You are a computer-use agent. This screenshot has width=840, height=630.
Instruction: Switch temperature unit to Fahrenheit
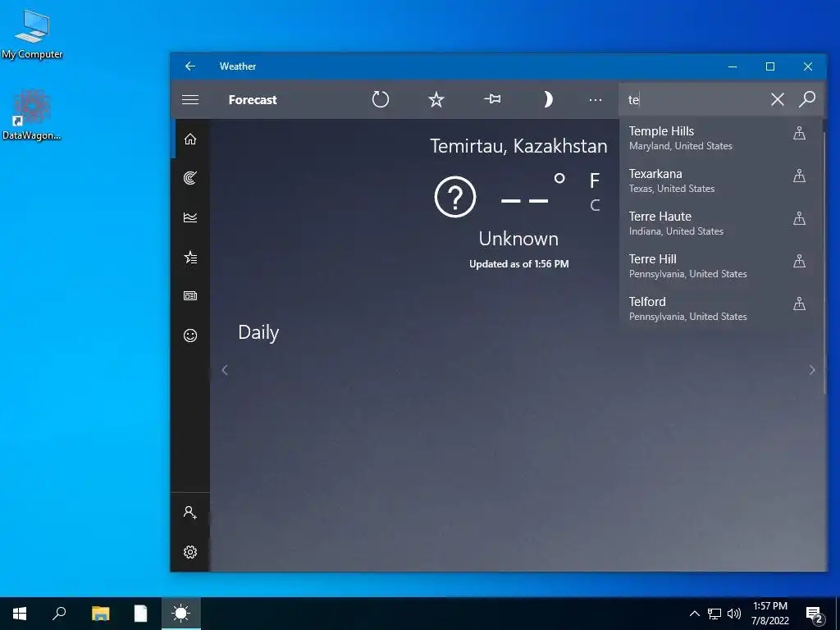click(595, 180)
